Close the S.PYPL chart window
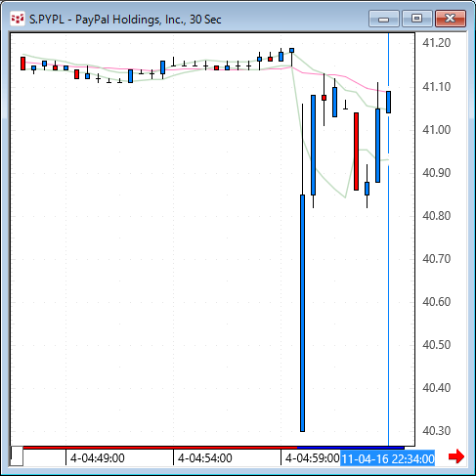This screenshot has height=476, width=476. pos(451,19)
